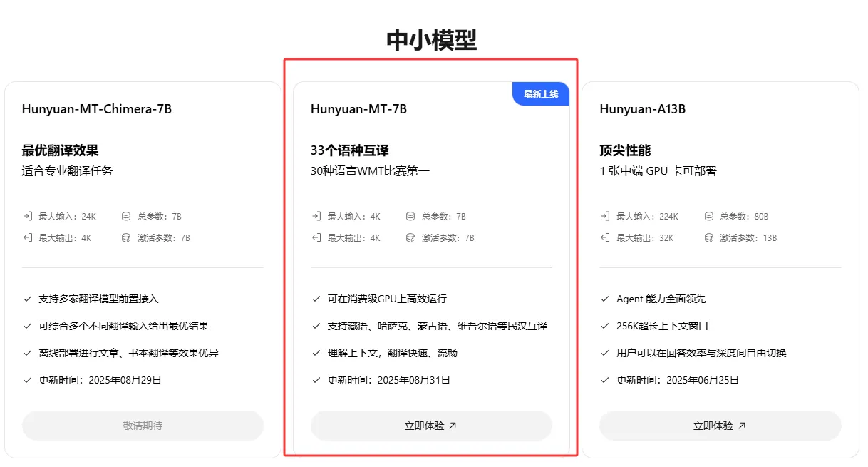Click the 最大输出 arrow icon on Hunyuan-A13B card
Viewport: 868px width, 467px height.
click(x=606, y=237)
